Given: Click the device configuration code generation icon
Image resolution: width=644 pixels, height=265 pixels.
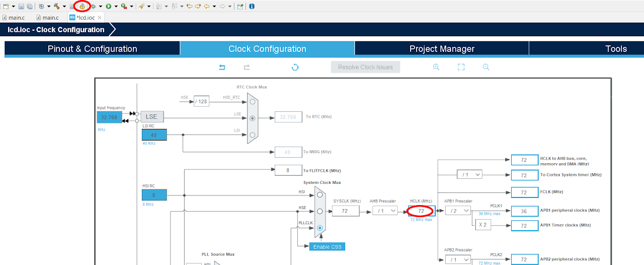Looking at the screenshot, I should (83, 6).
